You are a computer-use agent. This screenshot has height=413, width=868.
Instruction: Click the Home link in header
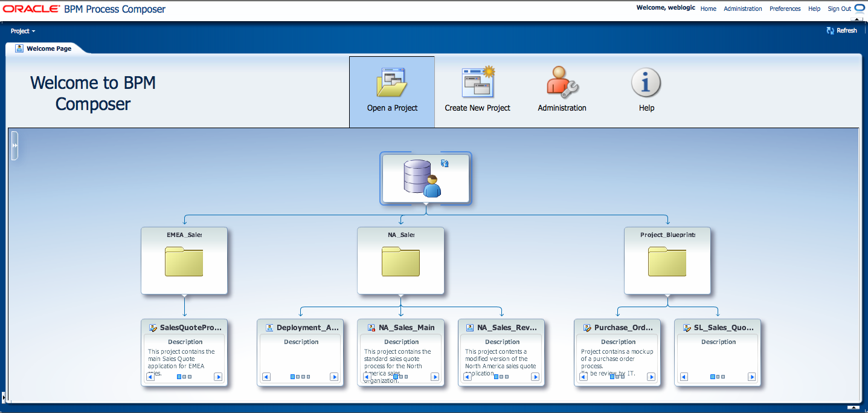click(x=709, y=8)
